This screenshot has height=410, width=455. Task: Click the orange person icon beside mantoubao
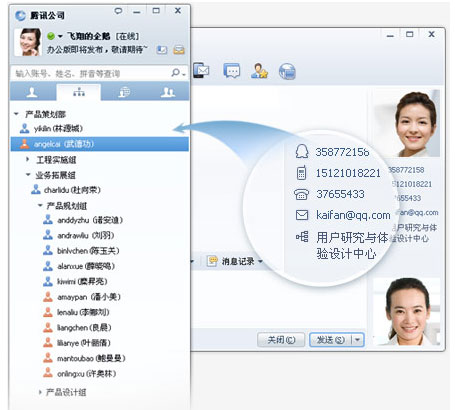pos(48,358)
